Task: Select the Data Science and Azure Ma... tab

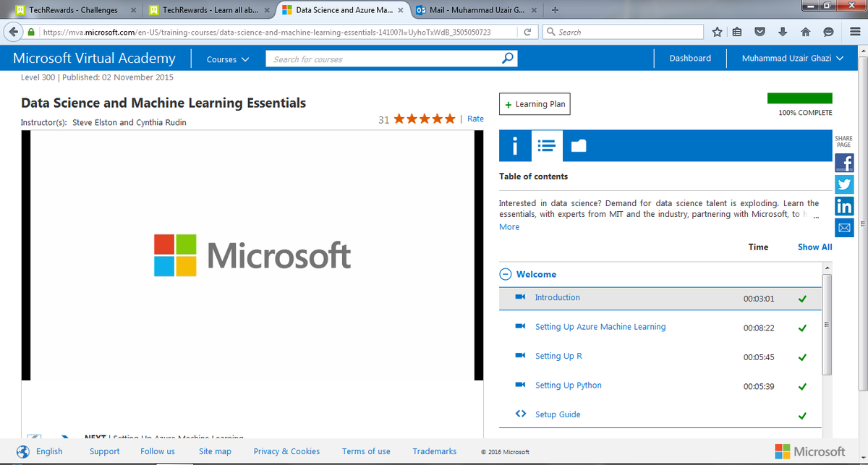Action: 344,10
